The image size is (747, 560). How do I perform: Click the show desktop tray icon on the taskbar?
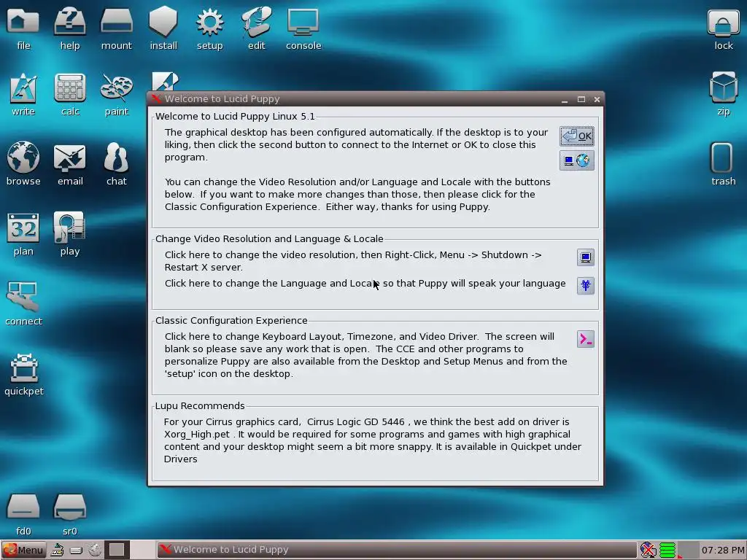click(57, 550)
